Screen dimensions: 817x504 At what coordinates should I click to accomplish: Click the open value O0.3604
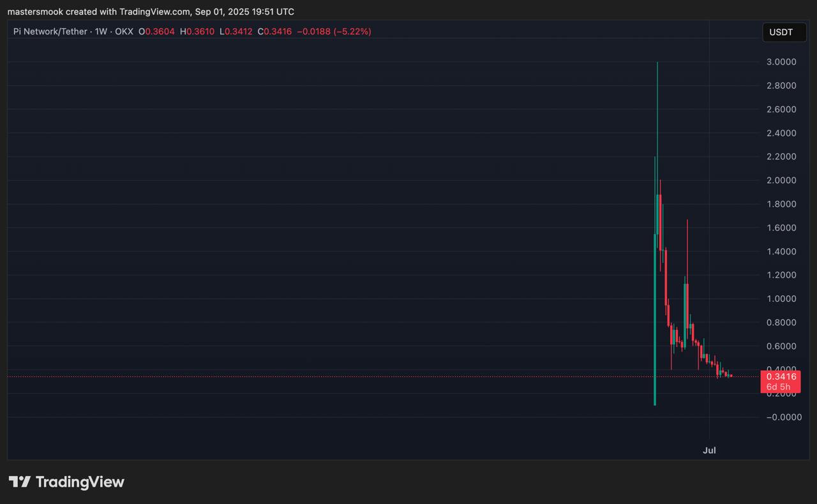156,31
